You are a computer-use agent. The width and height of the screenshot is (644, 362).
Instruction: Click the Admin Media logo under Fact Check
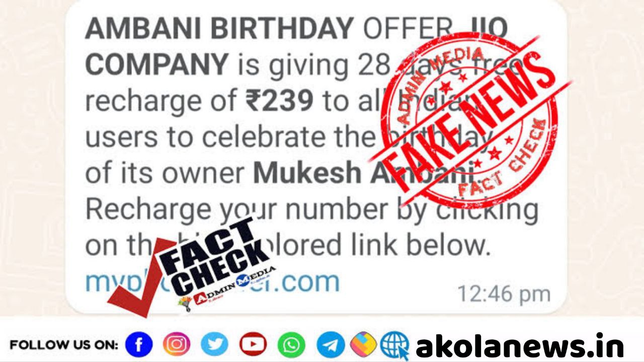tap(224, 290)
